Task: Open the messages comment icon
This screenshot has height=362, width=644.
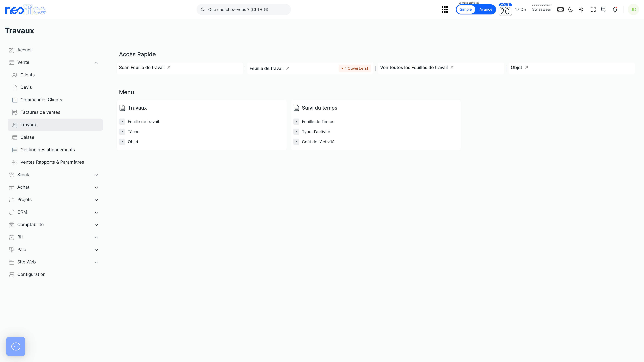Action: click(604, 9)
